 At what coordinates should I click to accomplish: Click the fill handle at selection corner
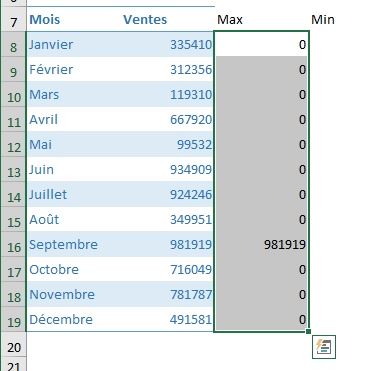coord(308,331)
